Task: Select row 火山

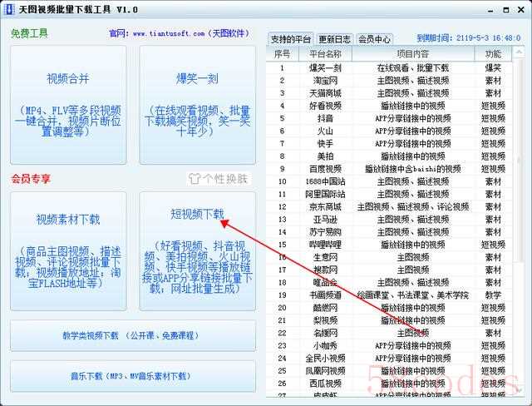Action: [389, 131]
